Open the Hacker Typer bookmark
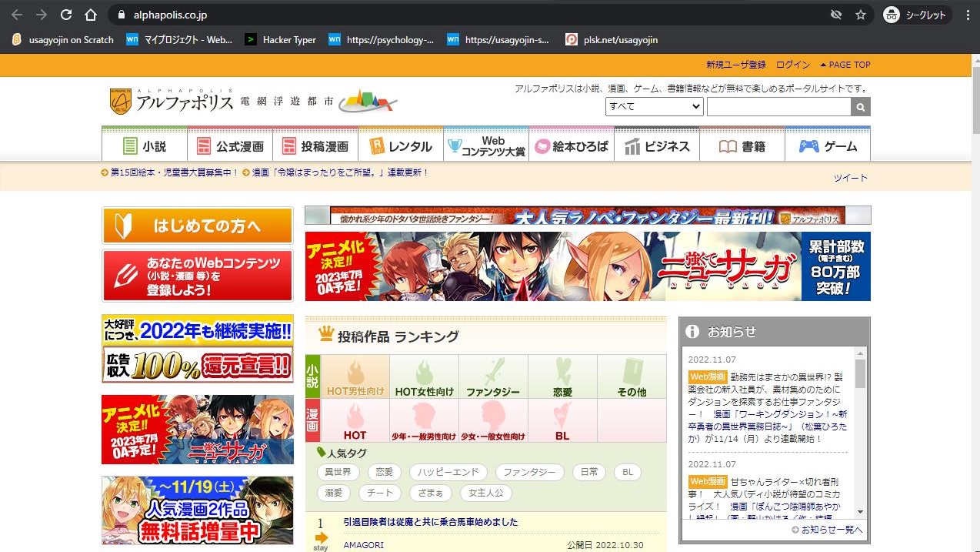The height and width of the screenshot is (552, 980). click(281, 40)
